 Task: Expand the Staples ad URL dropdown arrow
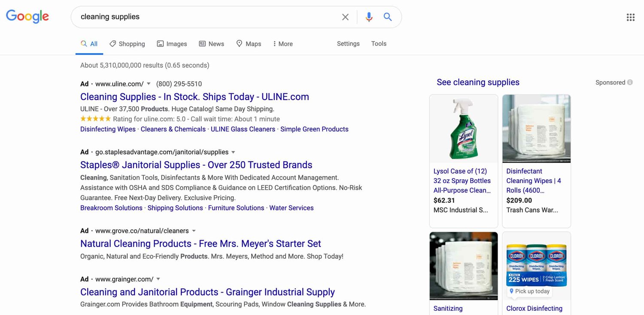[x=233, y=152]
